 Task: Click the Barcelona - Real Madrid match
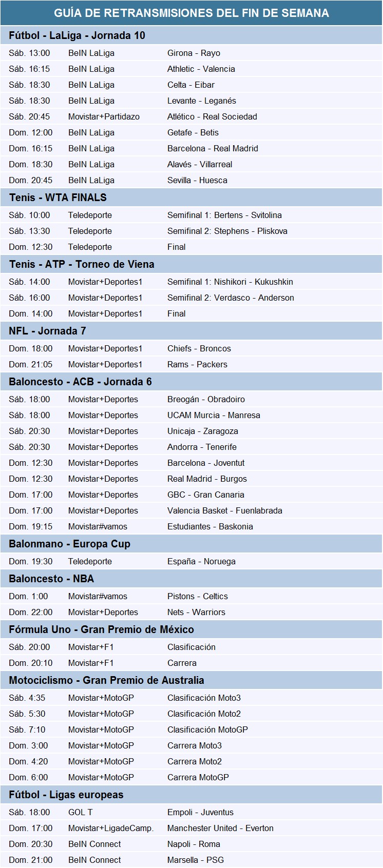(x=213, y=148)
